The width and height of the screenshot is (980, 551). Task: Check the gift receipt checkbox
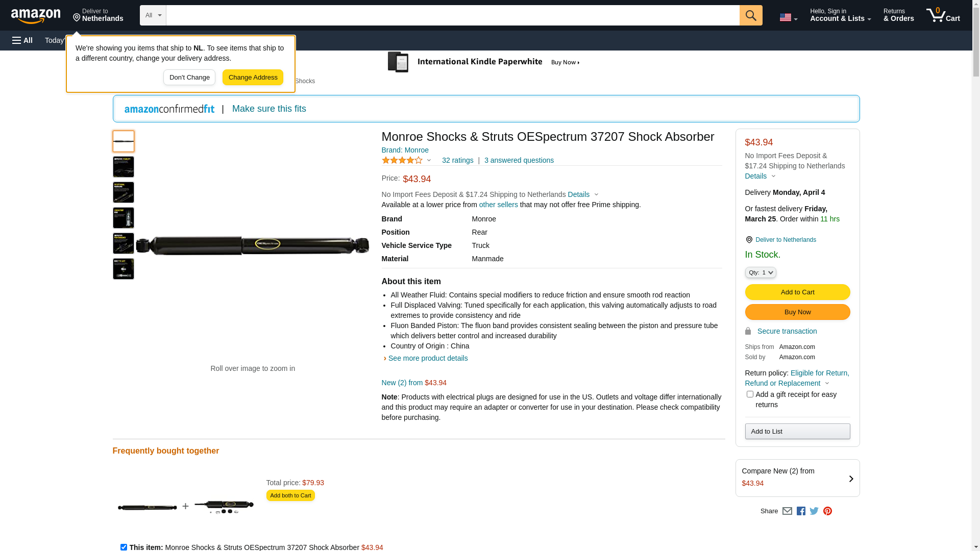coord(750,394)
